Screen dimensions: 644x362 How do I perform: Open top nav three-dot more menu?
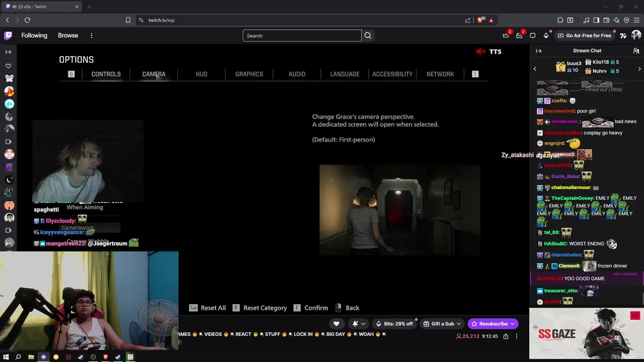tap(92, 36)
